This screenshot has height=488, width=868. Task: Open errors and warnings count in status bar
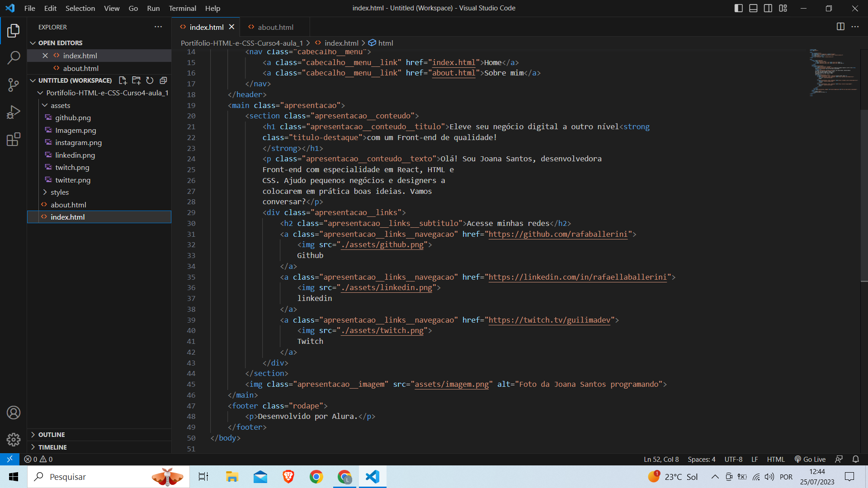[38, 459]
